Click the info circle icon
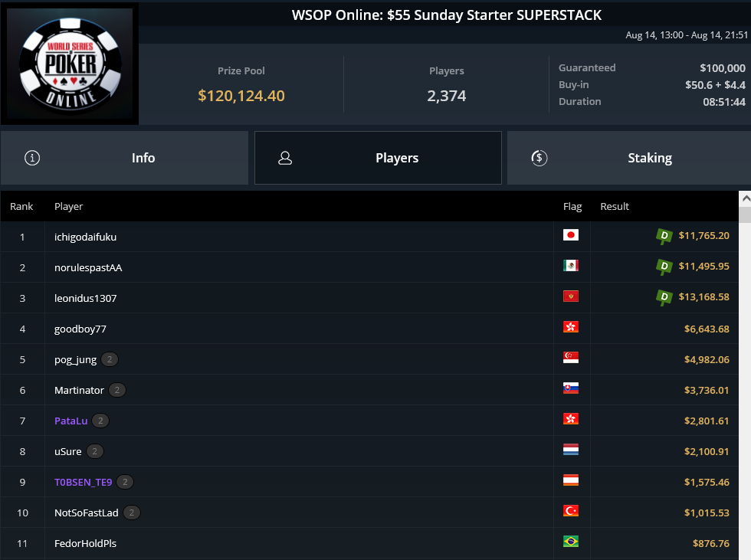Image resolution: width=751 pixels, height=560 pixels. click(x=32, y=158)
